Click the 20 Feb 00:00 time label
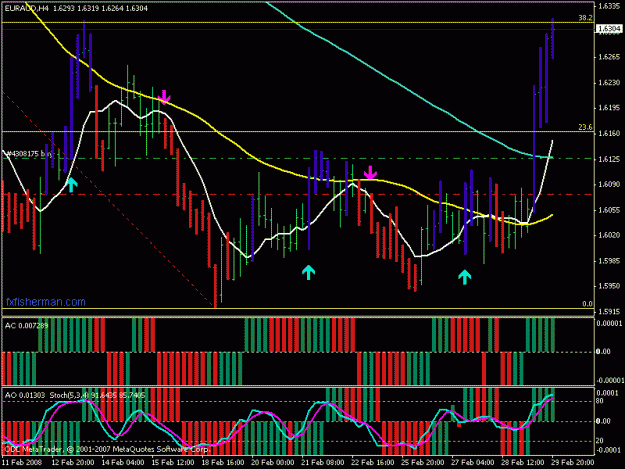Screen dimensions: 625x469 pyautogui.click(x=273, y=463)
